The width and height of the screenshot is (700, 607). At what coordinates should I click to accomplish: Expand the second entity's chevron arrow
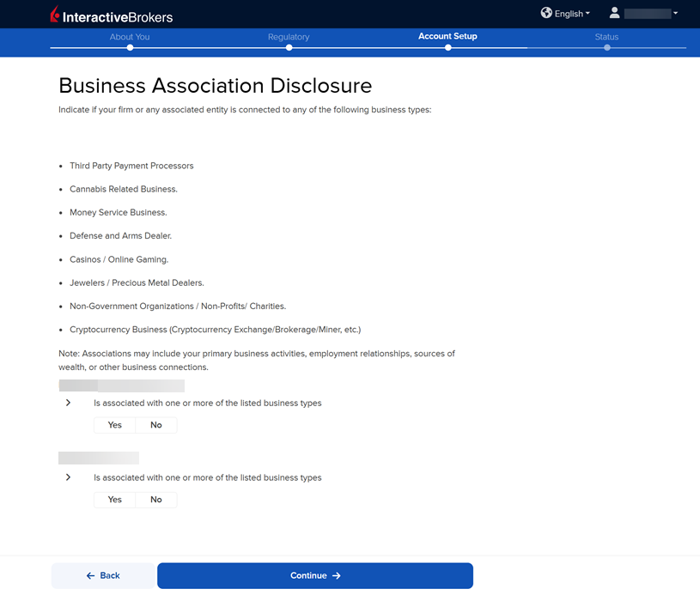point(68,477)
